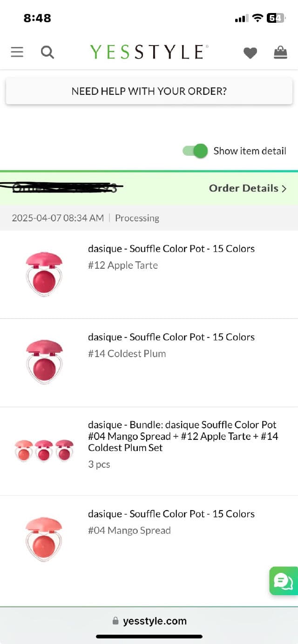Tap the Mango Spread product thumbnail
Viewport: 298px width, 644px height.
pos(44,539)
